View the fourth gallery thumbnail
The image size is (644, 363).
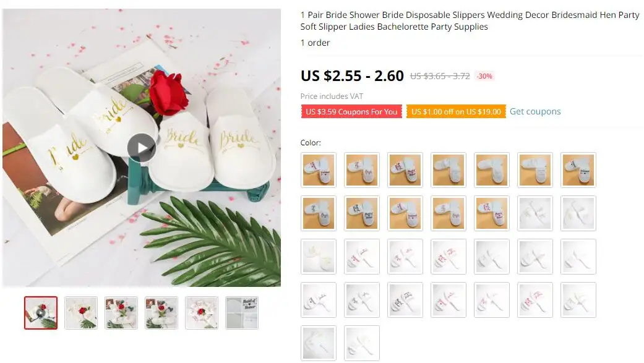click(x=161, y=313)
